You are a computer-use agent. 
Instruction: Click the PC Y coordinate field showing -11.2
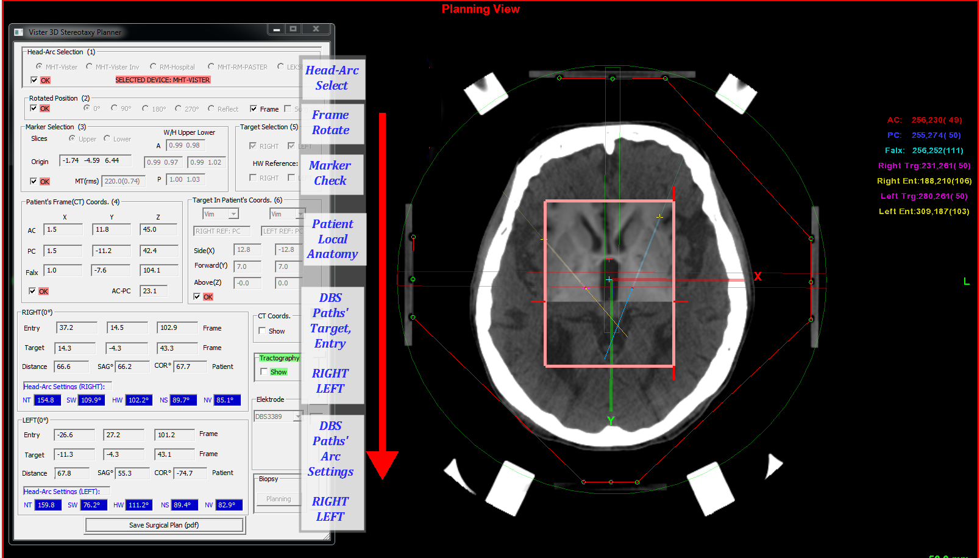(112, 251)
